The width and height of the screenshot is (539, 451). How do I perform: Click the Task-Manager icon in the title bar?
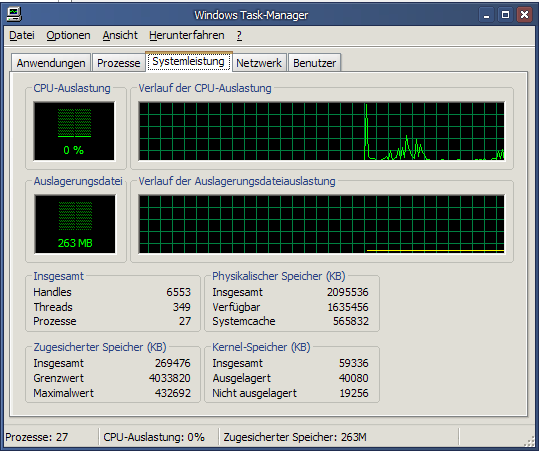click(14, 15)
